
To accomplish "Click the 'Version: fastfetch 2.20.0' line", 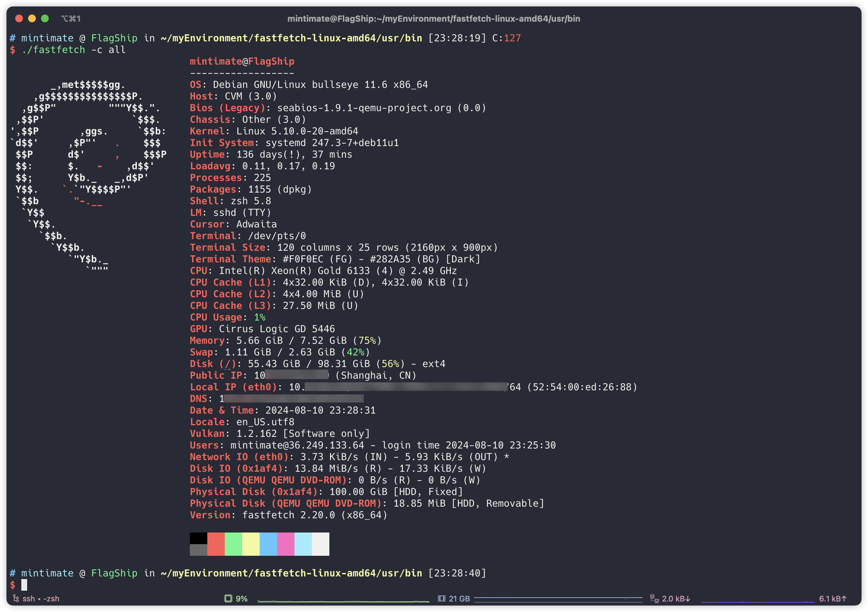I will pyautogui.click(x=288, y=515).
